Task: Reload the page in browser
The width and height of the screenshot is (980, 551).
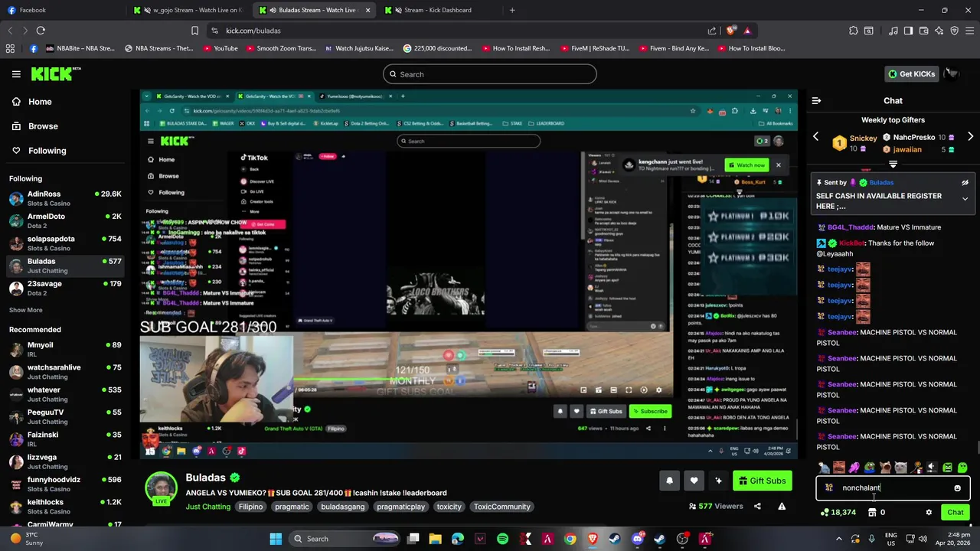Action: 41,31
